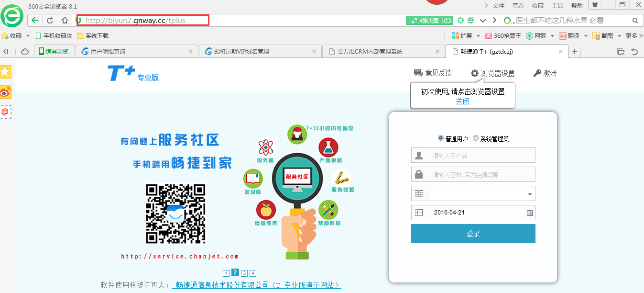644x293 pixels.
Task: Open the 收藏 menu in the menu bar
Action: (x=538, y=6)
